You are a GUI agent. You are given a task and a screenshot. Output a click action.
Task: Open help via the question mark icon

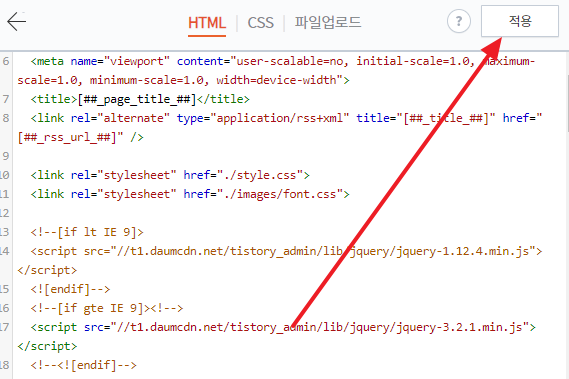click(459, 21)
